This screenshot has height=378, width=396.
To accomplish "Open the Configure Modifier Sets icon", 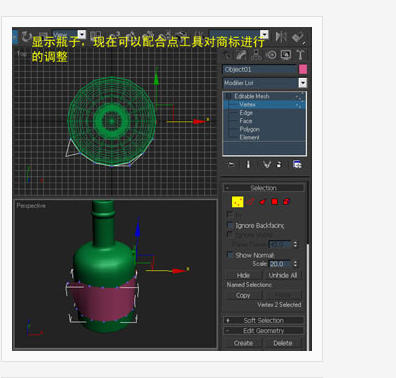I will (297, 164).
